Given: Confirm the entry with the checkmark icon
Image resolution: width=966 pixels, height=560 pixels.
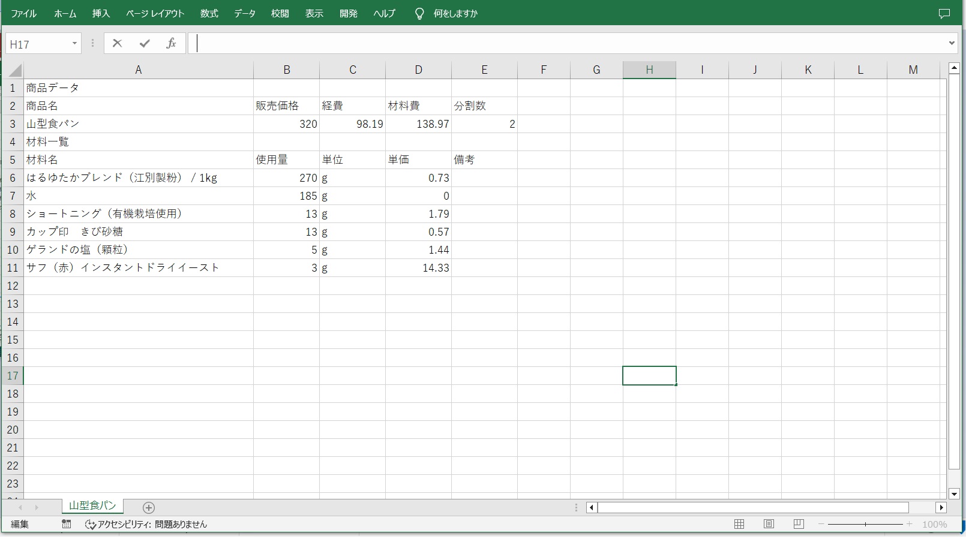Looking at the screenshot, I should tap(145, 43).
